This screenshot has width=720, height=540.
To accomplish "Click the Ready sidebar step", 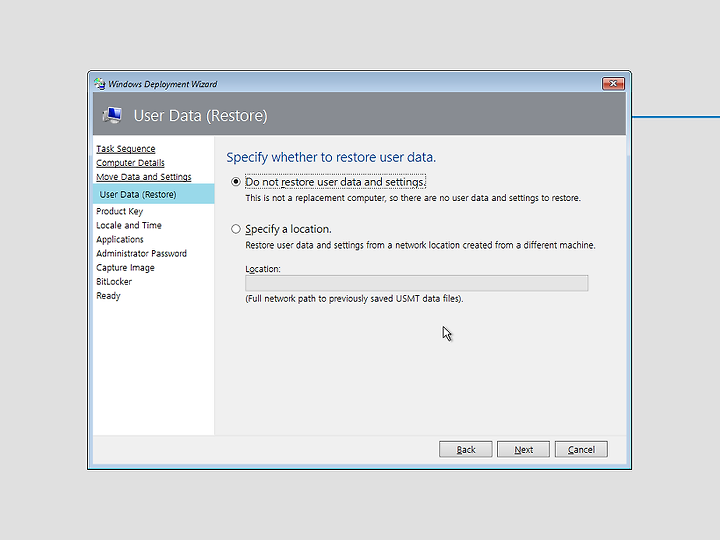I will coord(108,296).
